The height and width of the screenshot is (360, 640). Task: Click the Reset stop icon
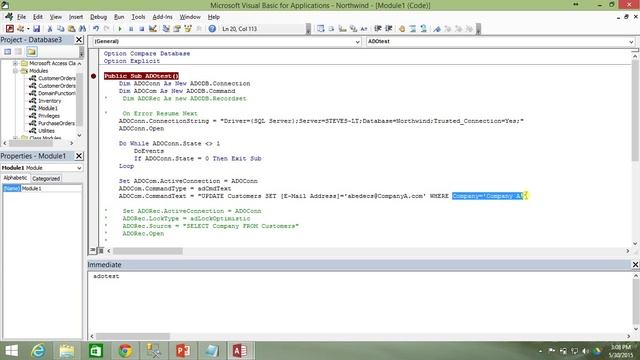coord(142,29)
